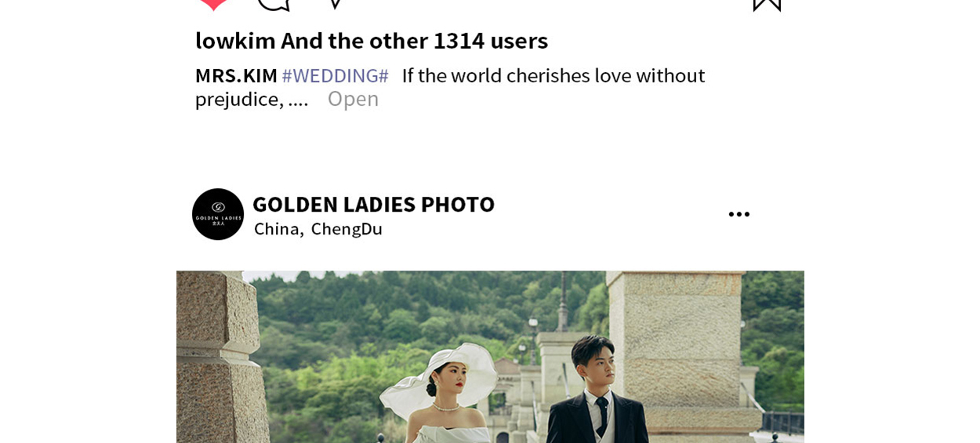980x443 pixels.
Task: Open the lowkim user profile in likes
Action: (235, 40)
